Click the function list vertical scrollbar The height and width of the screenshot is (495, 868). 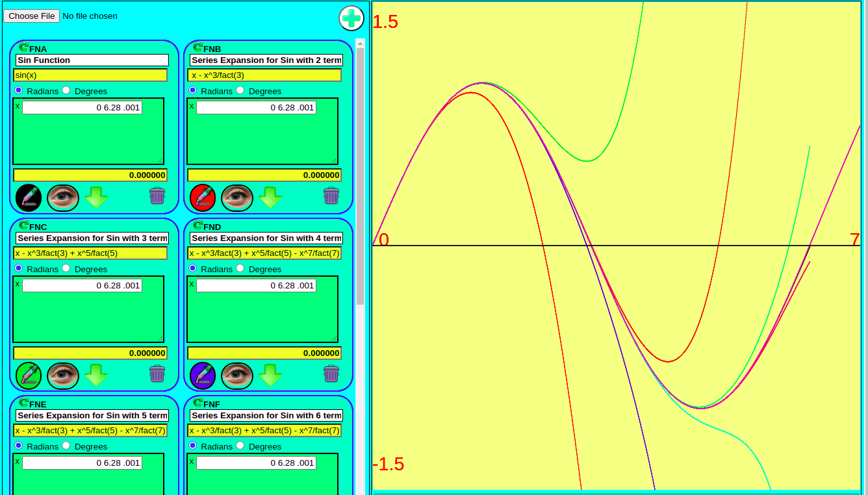pyautogui.click(x=360, y=175)
